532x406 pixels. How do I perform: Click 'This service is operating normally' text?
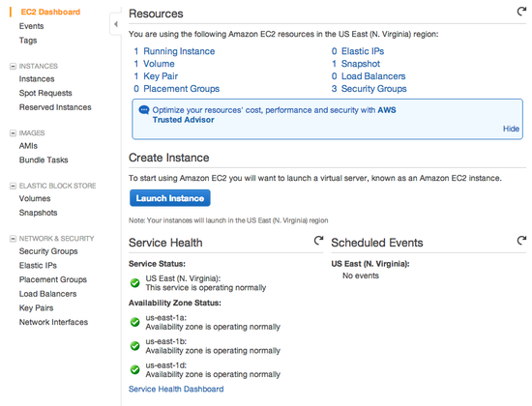[x=206, y=288]
